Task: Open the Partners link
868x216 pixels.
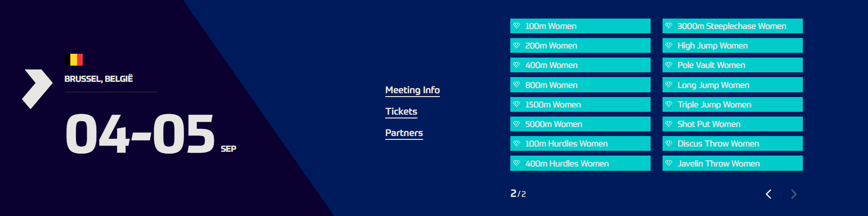Action: tap(404, 133)
